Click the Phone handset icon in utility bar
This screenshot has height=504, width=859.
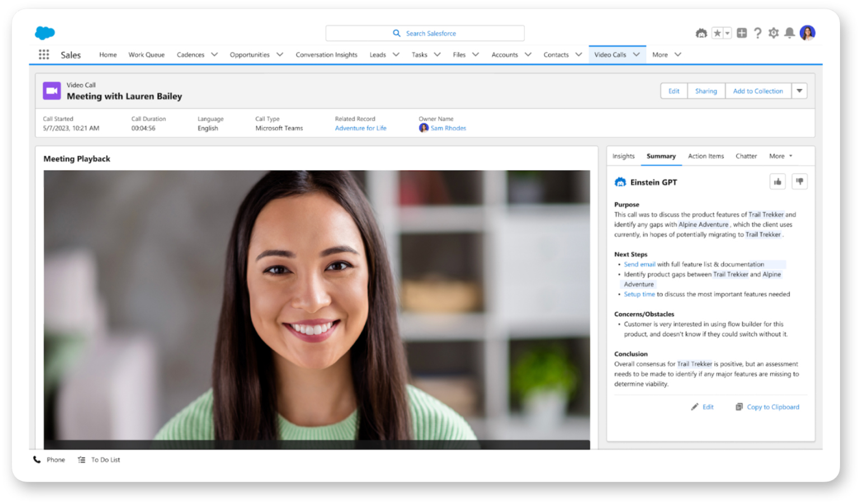click(x=37, y=460)
